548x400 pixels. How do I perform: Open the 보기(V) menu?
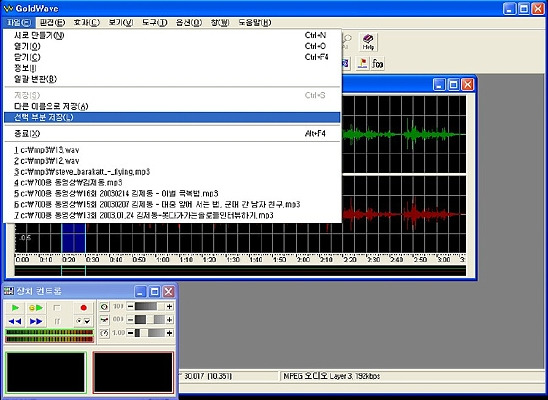(121, 23)
